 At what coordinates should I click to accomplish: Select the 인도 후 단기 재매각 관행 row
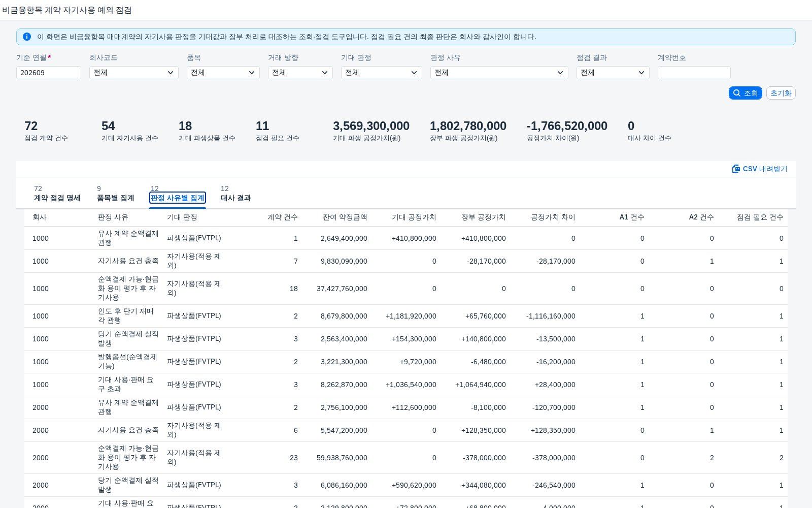(406, 316)
